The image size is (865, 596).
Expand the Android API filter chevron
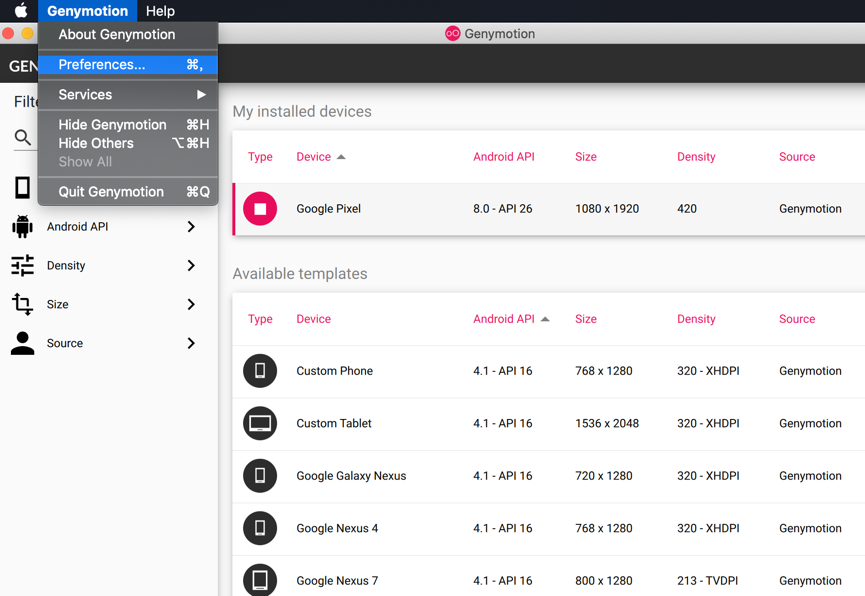(191, 226)
